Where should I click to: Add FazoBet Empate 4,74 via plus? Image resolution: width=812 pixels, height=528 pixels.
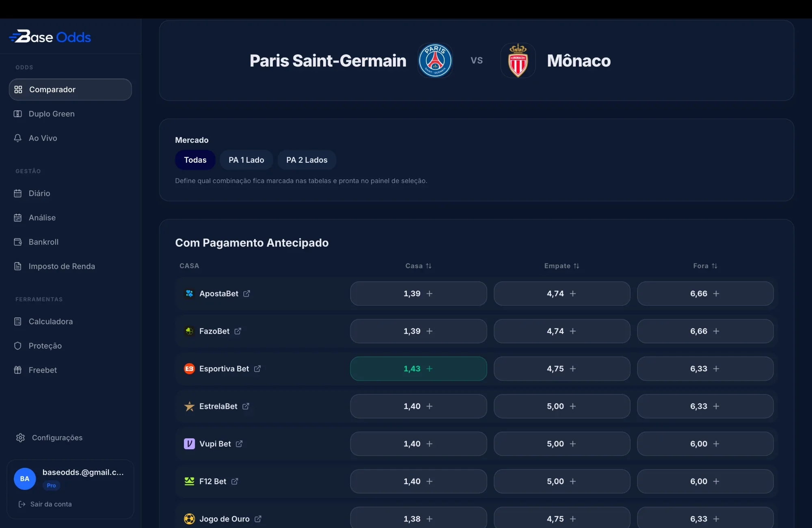pos(573,331)
